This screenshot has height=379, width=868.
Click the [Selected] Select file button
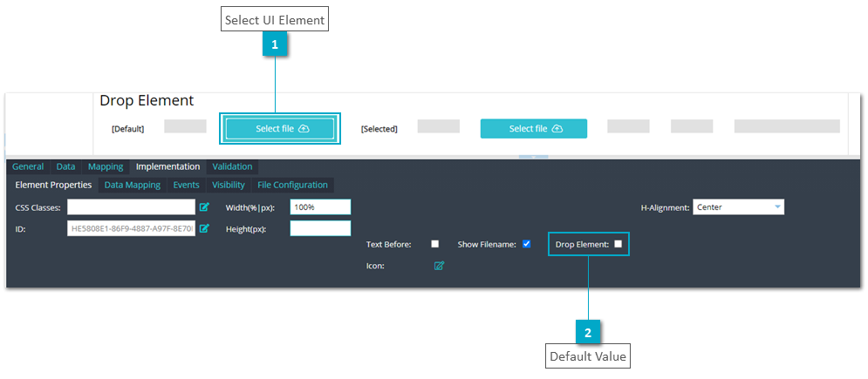(534, 129)
